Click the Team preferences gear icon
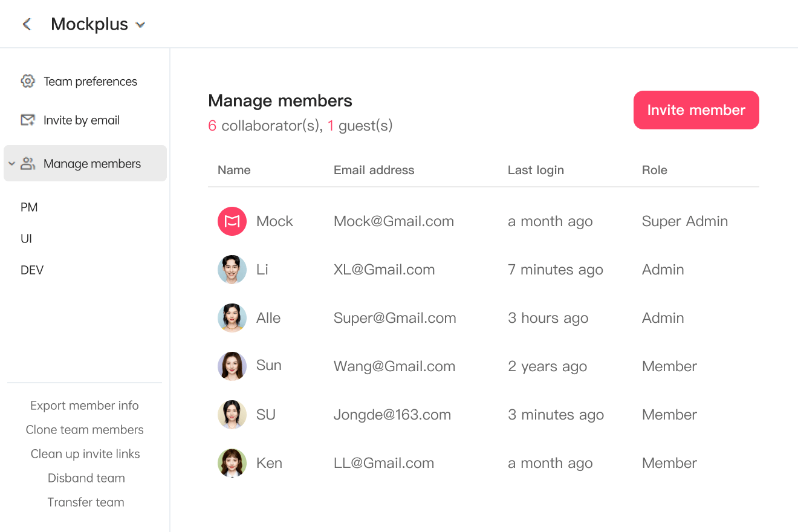Image resolution: width=798 pixels, height=532 pixels. coord(28,82)
